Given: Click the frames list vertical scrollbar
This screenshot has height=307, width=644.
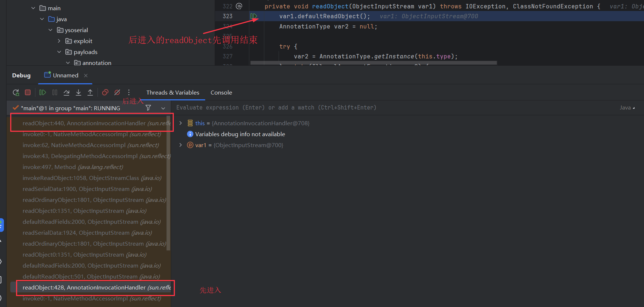Looking at the screenshot, I should [x=168, y=184].
